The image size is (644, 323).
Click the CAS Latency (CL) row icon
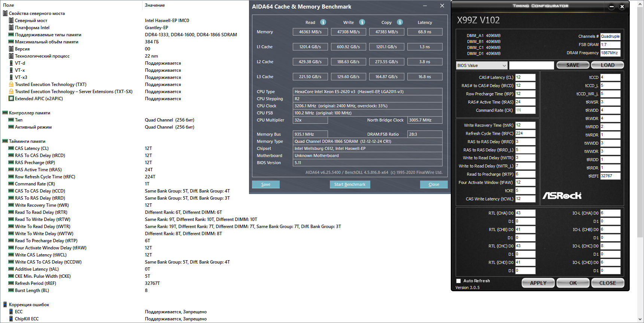tap(11, 148)
